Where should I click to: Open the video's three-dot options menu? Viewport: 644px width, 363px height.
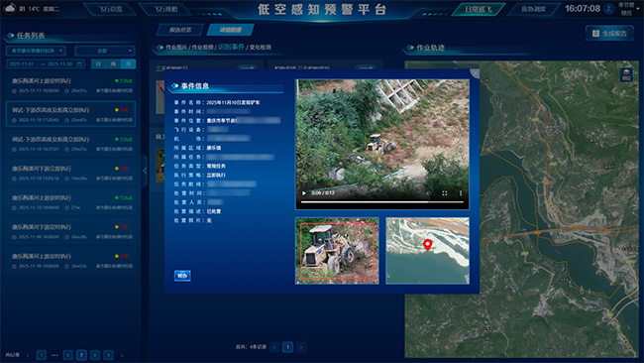point(461,193)
